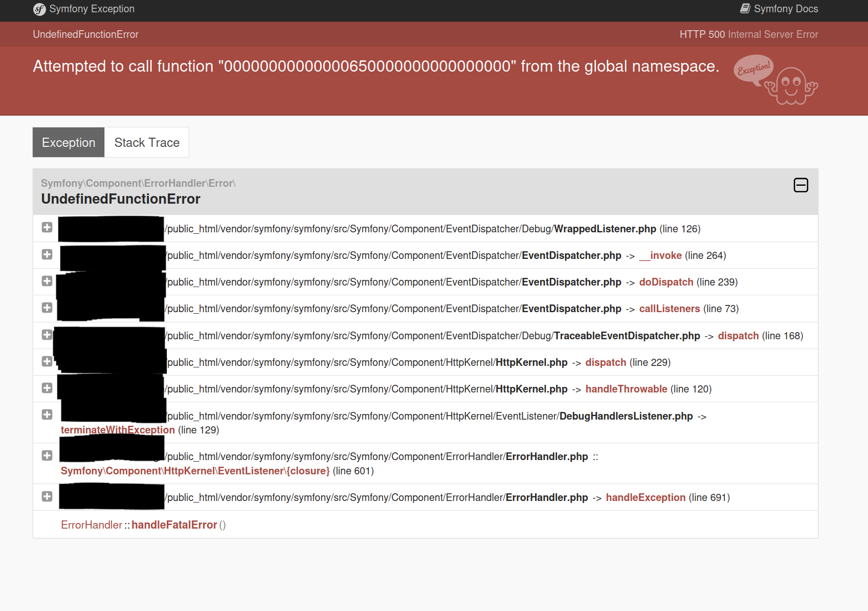Expand the WrappedListener.php line 126 trace
This screenshot has width=868, height=611.
47,227
